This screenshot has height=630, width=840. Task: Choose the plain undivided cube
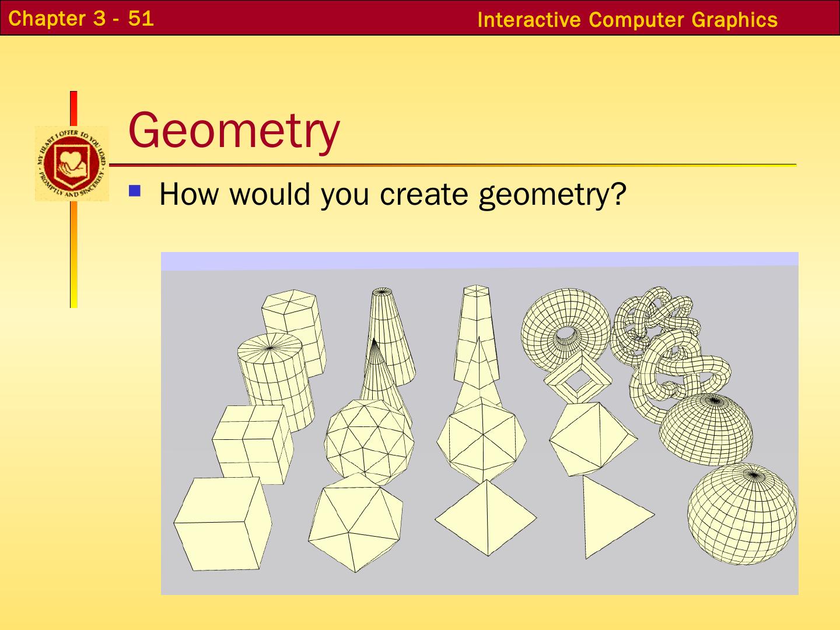pyautogui.click(x=223, y=522)
